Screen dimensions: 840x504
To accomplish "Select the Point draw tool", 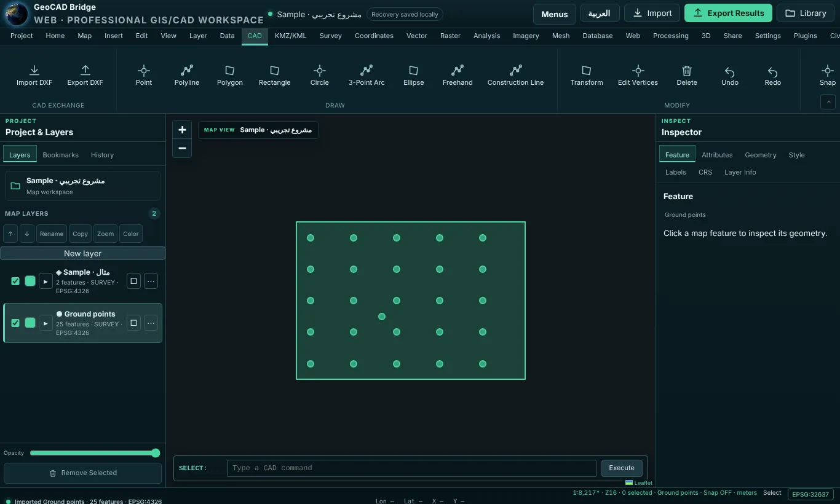I will [x=144, y=76].
